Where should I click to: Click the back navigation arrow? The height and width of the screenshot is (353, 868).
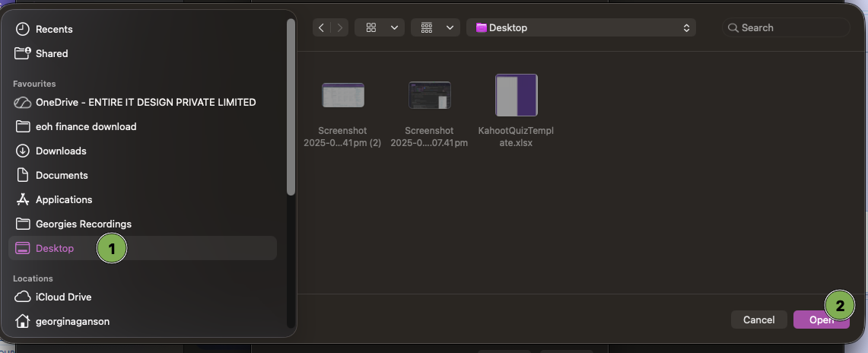pyautogui.click(x=322, y=27)
